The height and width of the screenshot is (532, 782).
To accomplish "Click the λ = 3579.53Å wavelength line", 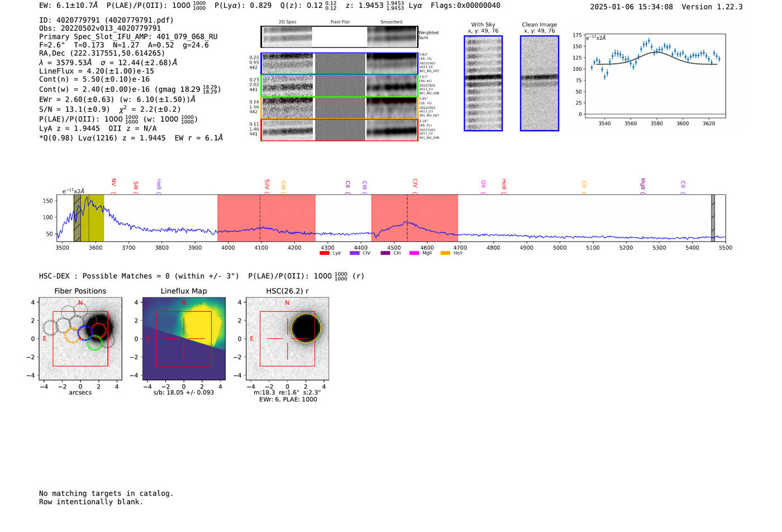I will [108, 63].
